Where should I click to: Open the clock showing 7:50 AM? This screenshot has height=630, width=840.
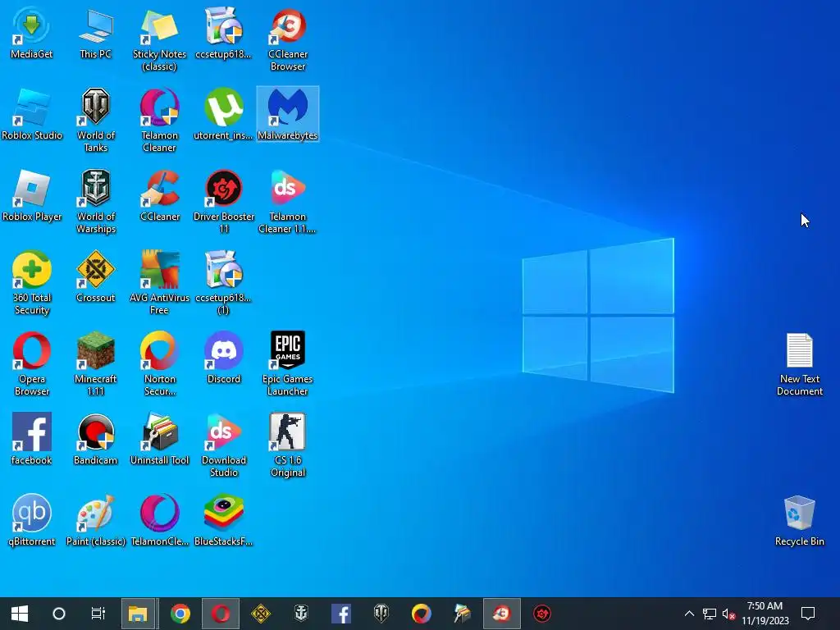pyautogui.click(x=765, y=614)
